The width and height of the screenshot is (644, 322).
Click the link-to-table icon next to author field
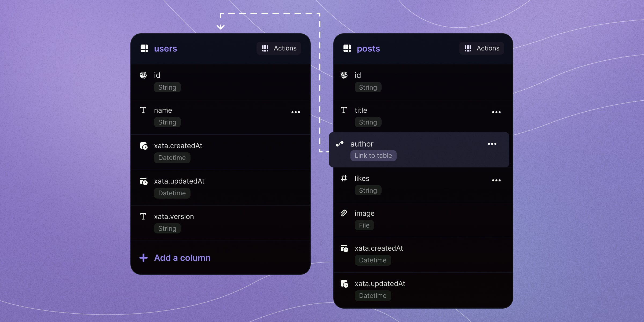(x=340, y=143)
